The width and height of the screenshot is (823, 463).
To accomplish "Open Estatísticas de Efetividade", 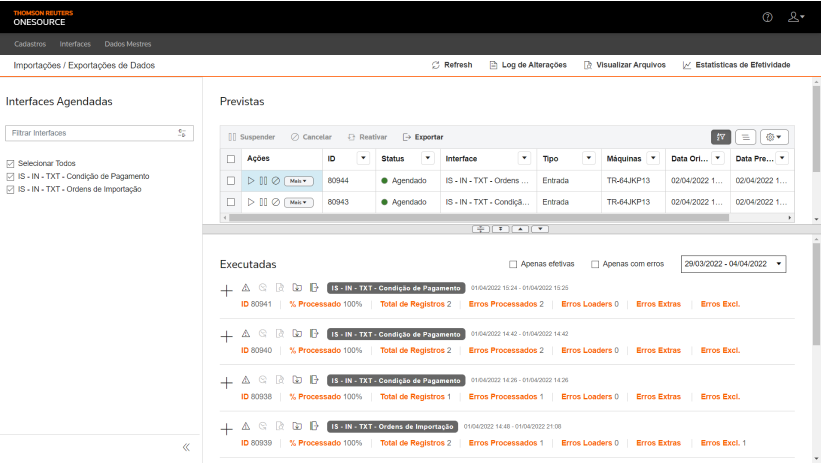I will pyautogui.click(x=736, y=65).
